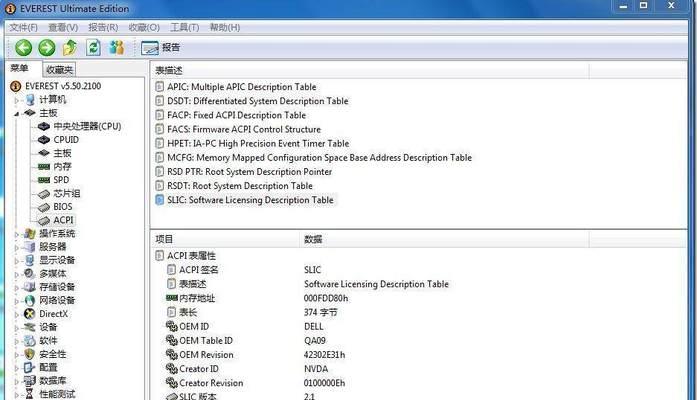The height and width of the screenshot is (400, 697).
Task: Select the 内存地址 row icon
Action: click(172, 298)
